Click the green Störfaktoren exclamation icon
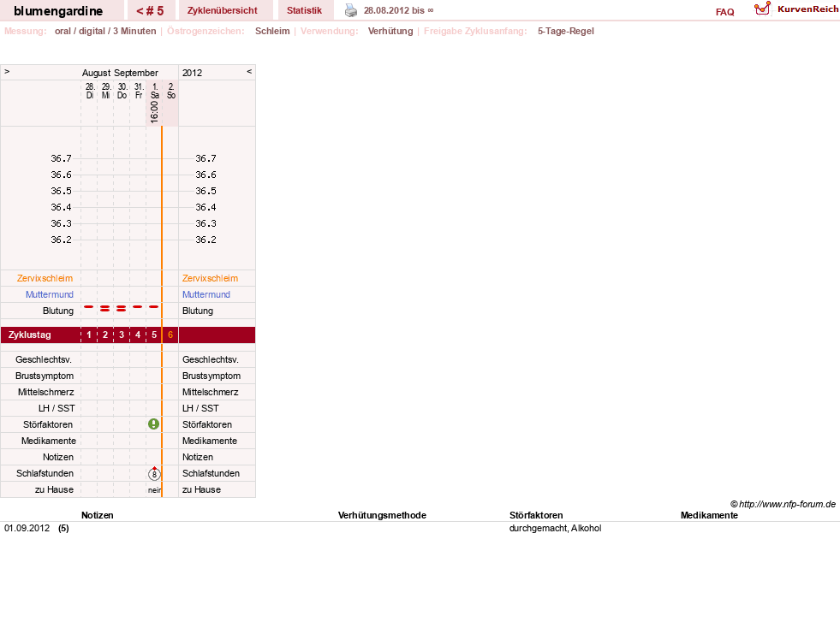The height and width of the screenshot is (634, 840). pos(154,424)
